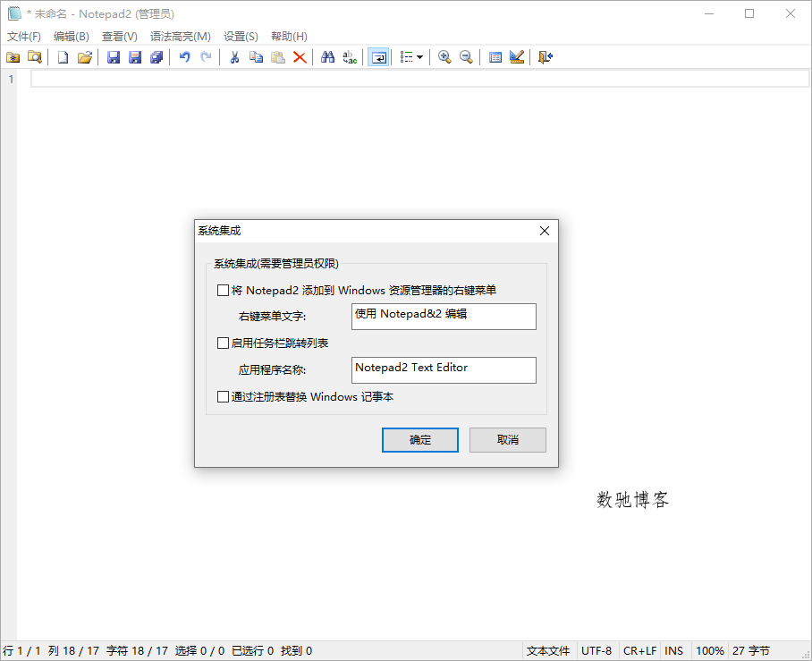
Task: Open the 设置(S) menu
Action: pos(241,37)
